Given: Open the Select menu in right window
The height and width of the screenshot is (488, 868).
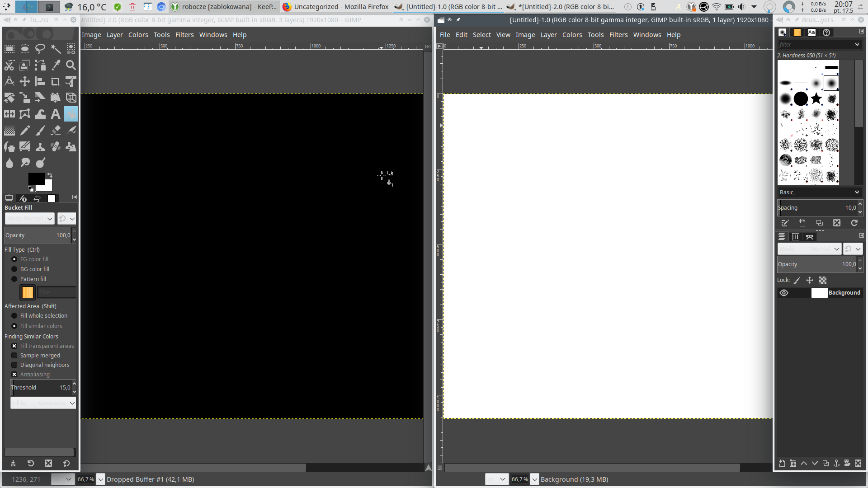Looking at the screenshot, I should tap(481, 35).
